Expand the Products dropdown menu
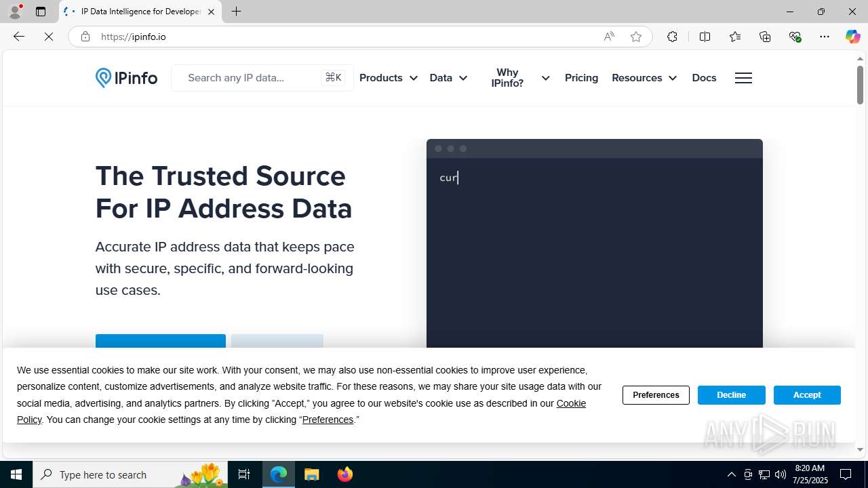Image resolution: width=868 pixels, height=488 pixels. point(388,78)
